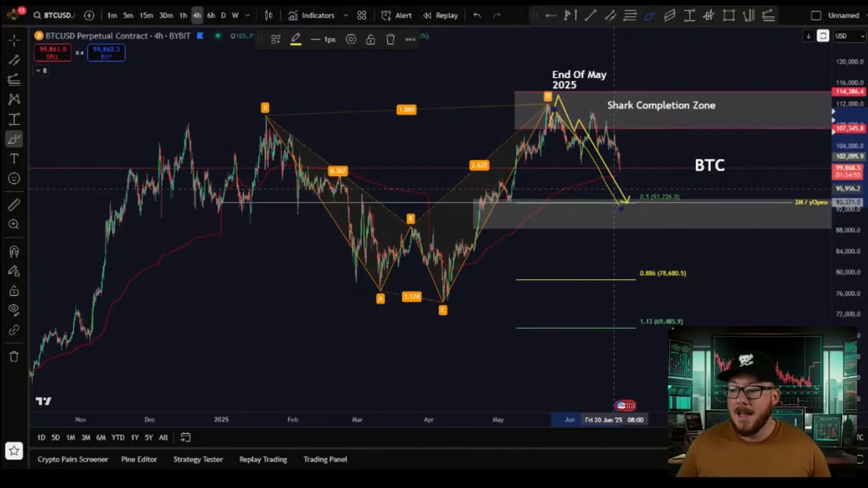868x488 pixels.
Task: Switch to the 1h interval
Action: coord(183,15)
